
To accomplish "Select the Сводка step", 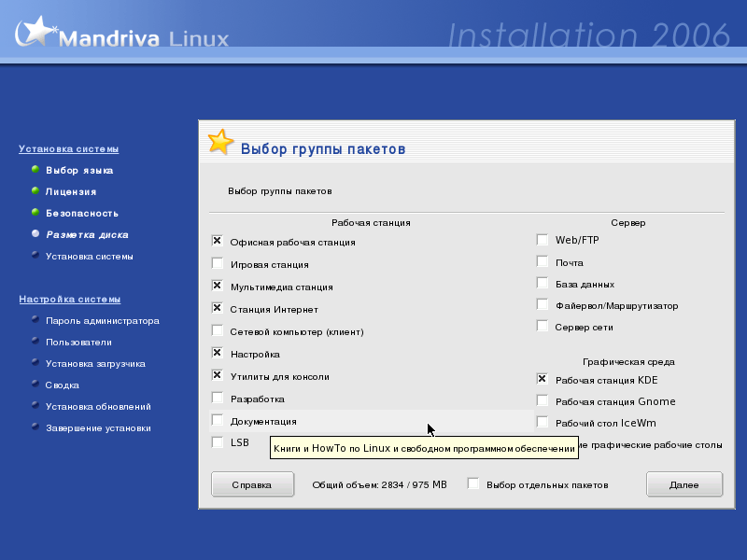I will tap(62, 385).
